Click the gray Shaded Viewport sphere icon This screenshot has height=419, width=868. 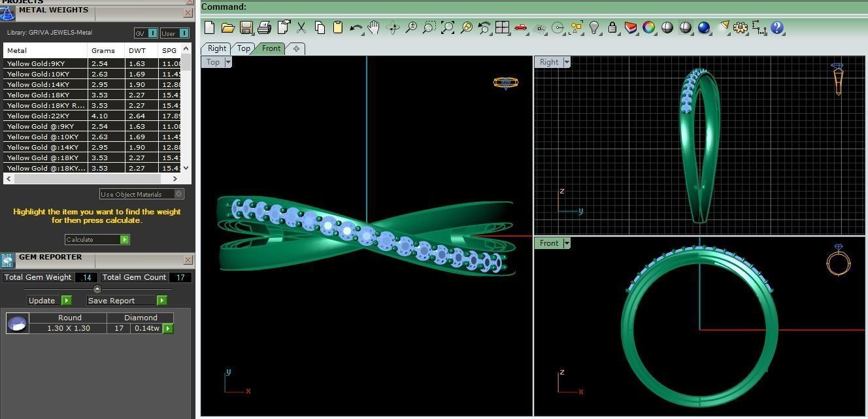click(667, 27)
